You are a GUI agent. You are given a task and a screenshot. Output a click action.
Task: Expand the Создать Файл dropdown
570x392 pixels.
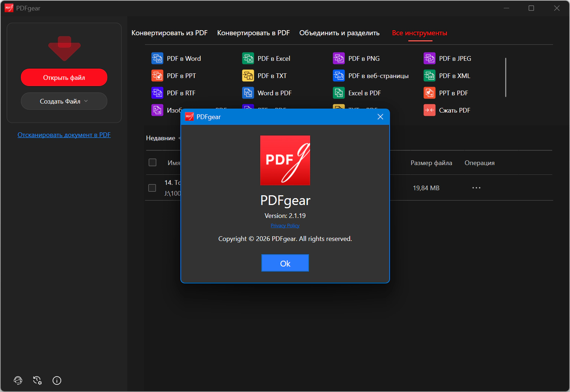tap(64, 101)
